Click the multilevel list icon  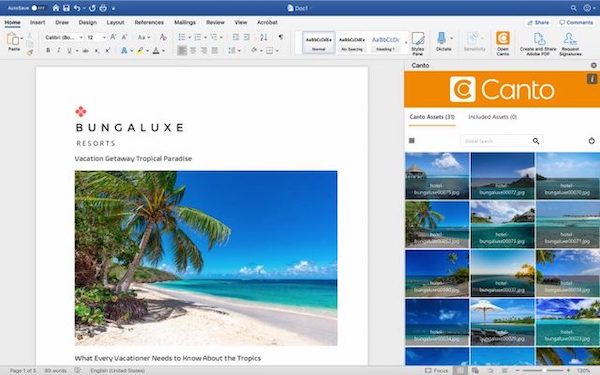point(214,37)
